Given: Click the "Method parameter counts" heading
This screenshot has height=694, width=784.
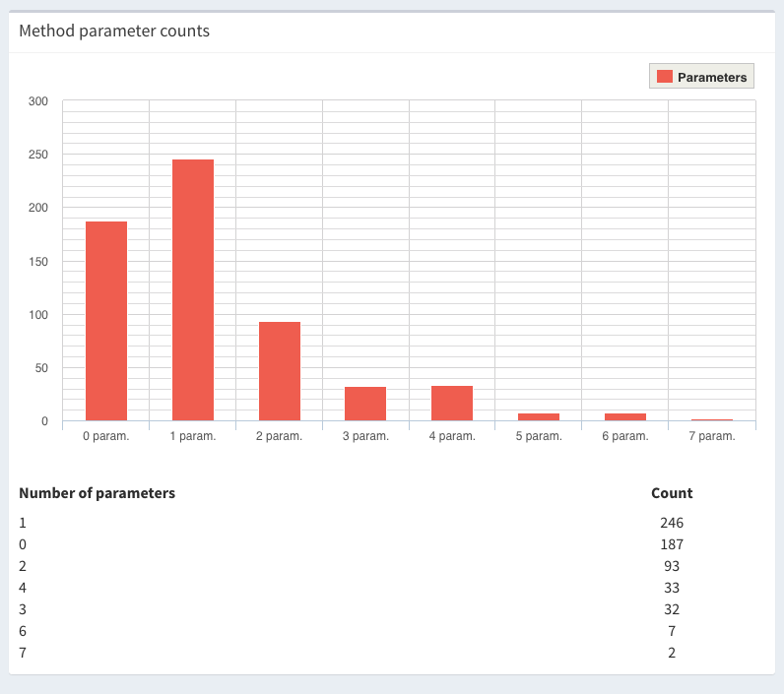Looking at the screenshot, I should pos(114,31).
